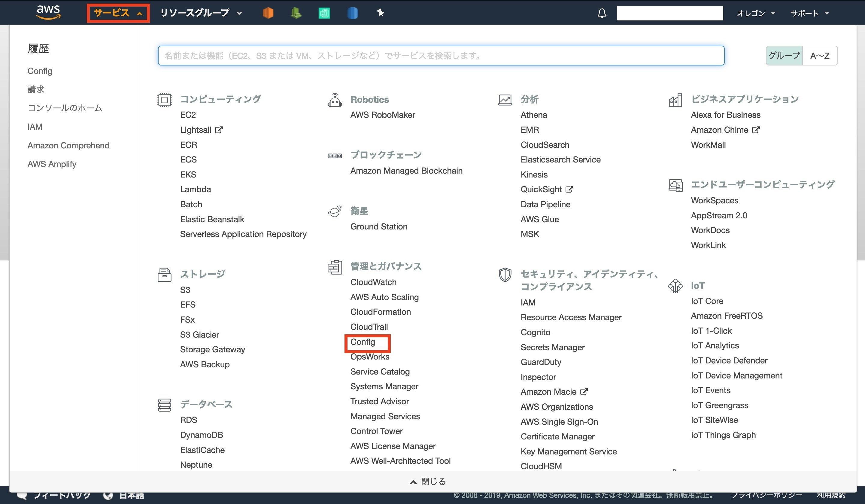Collapse the panel with 閉じる
The width and height of the screenshot is (865, 504).
(x=428, y=482)
